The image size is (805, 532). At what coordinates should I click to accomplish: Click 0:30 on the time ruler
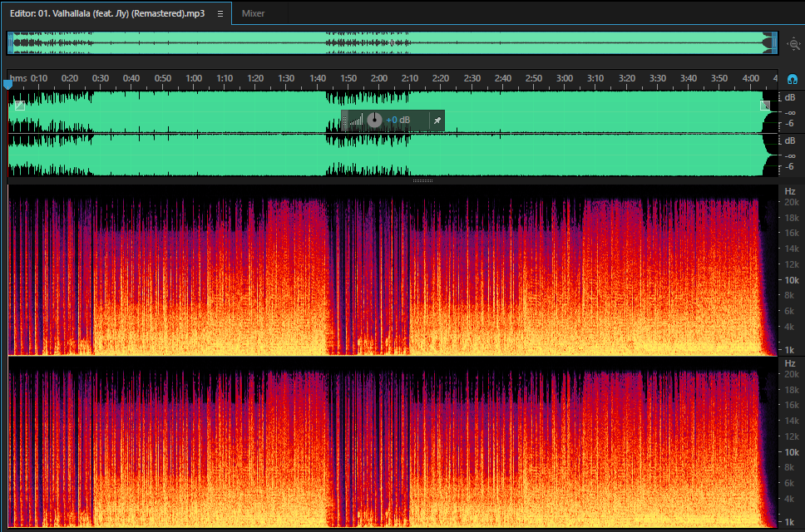(100, 78)
